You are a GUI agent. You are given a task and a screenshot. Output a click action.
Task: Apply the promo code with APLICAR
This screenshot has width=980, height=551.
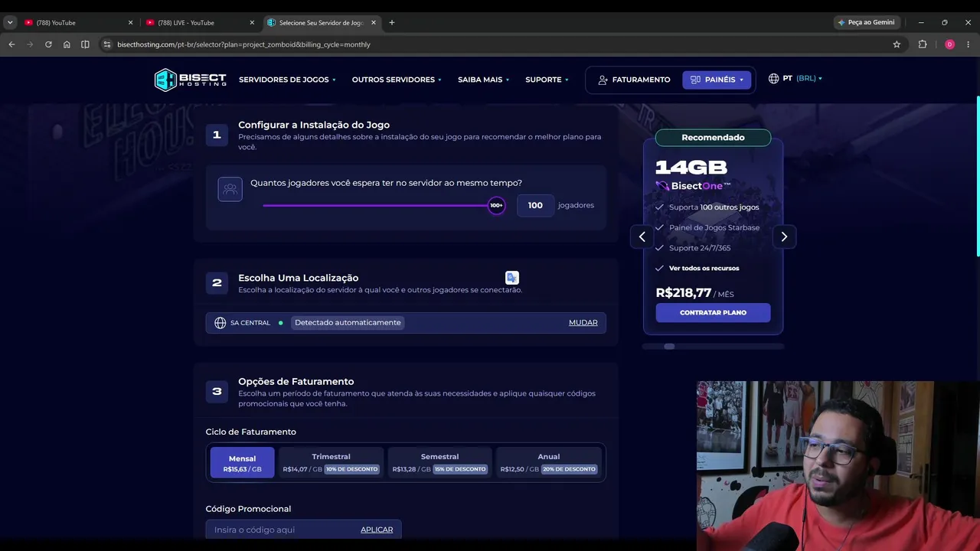[377, 530]
